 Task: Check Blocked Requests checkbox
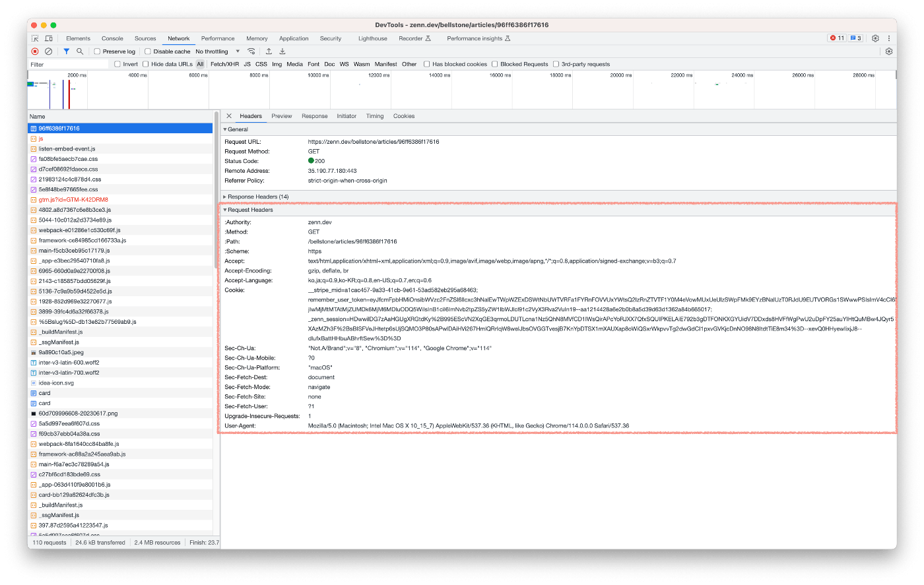tap(495, 64)
